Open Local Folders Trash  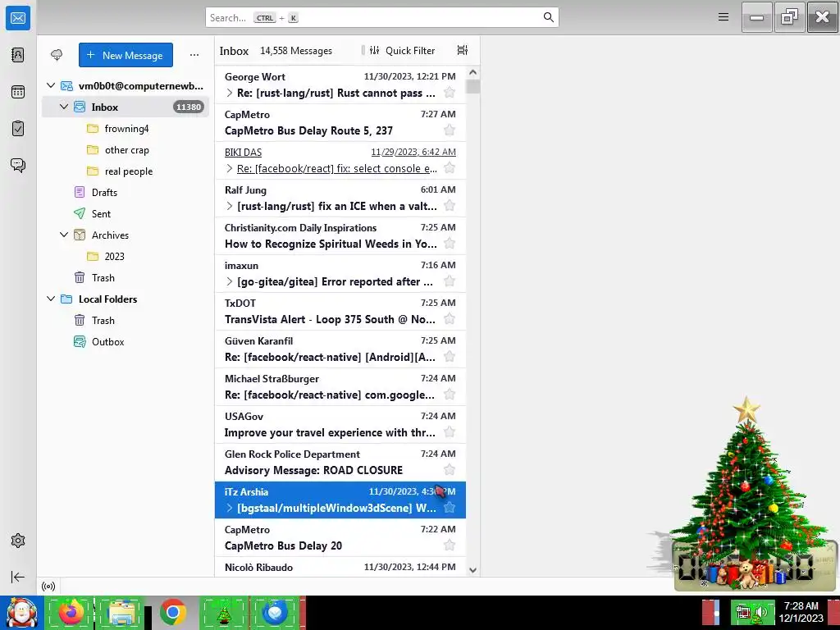click(126, 321)
